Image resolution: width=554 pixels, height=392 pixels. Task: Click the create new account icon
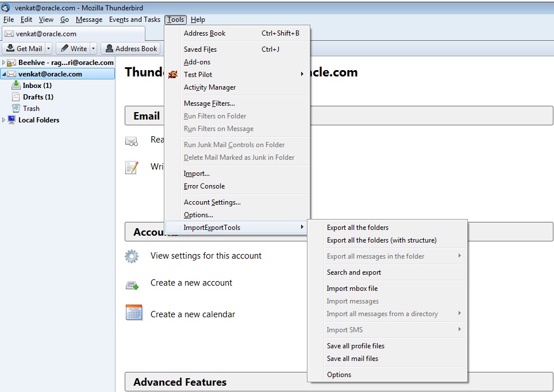[132, 285]
